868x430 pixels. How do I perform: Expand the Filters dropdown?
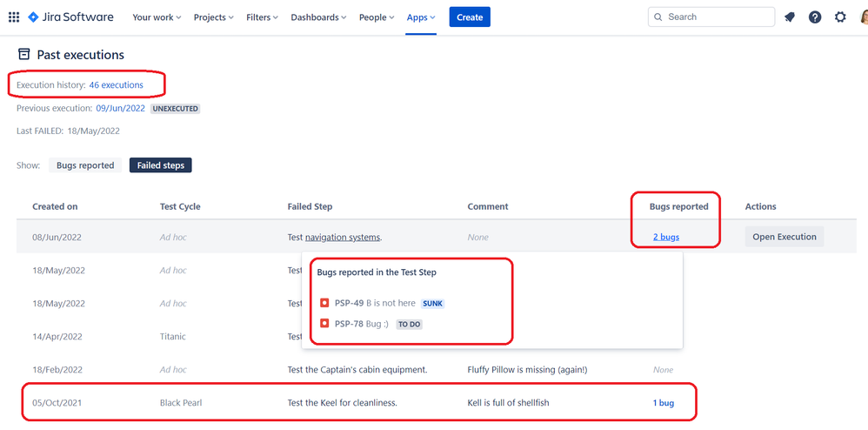coord(263,17)
